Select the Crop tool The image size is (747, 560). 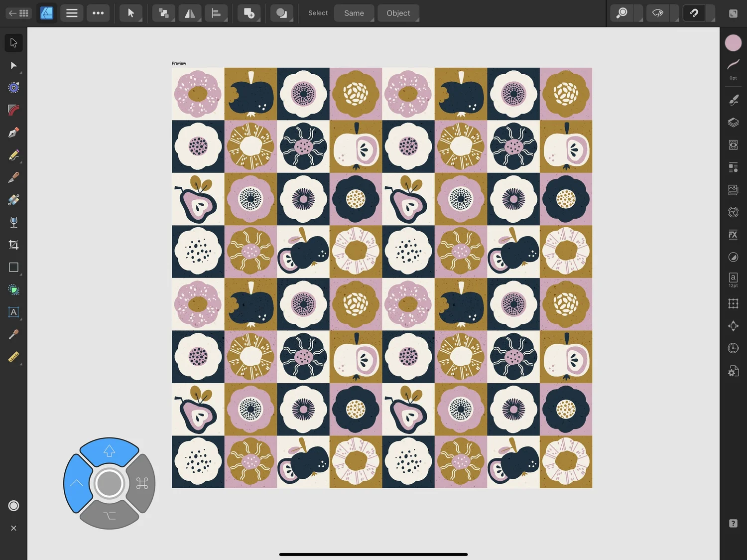(x=13, y=244)
